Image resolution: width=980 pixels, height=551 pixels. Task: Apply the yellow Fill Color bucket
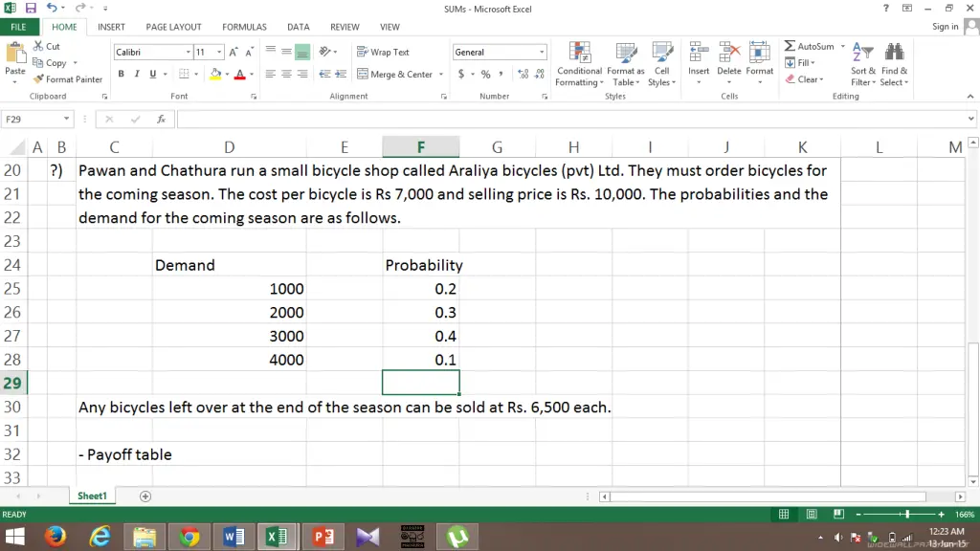[215, 74]
